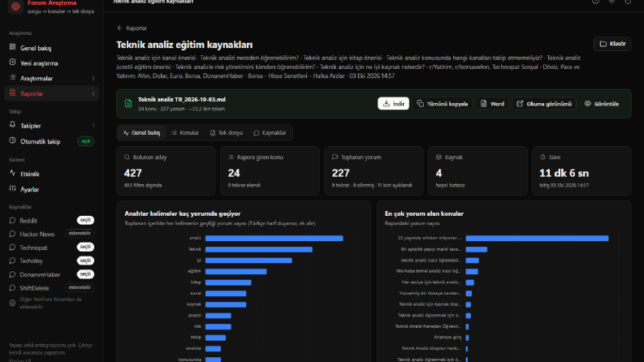The image size is (644, 362).
Task: Toggle Otomatik takip açık switch
Action: [x=86, y=141]
